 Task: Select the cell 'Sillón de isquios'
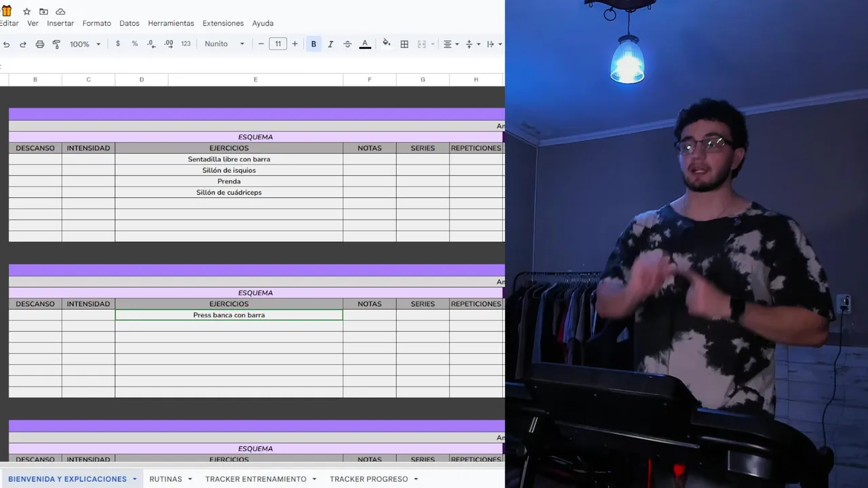tap(229, 170)
